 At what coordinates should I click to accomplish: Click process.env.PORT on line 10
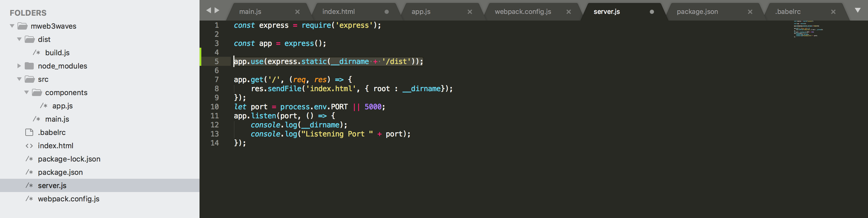[x=314, y=107]
